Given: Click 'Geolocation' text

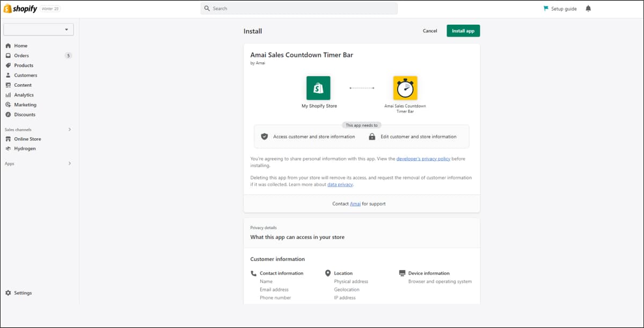Looking at the screenshot, I should click(x=347, y=289).
